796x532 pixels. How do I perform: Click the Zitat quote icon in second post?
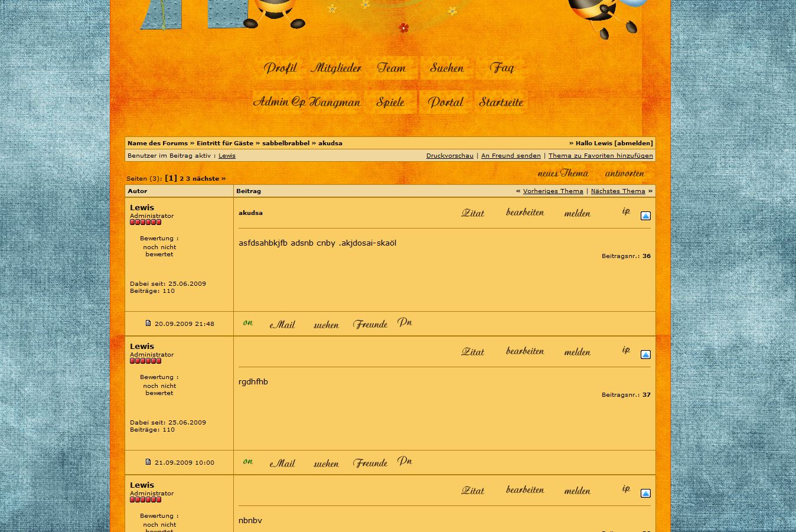click(x=472, y=352)
